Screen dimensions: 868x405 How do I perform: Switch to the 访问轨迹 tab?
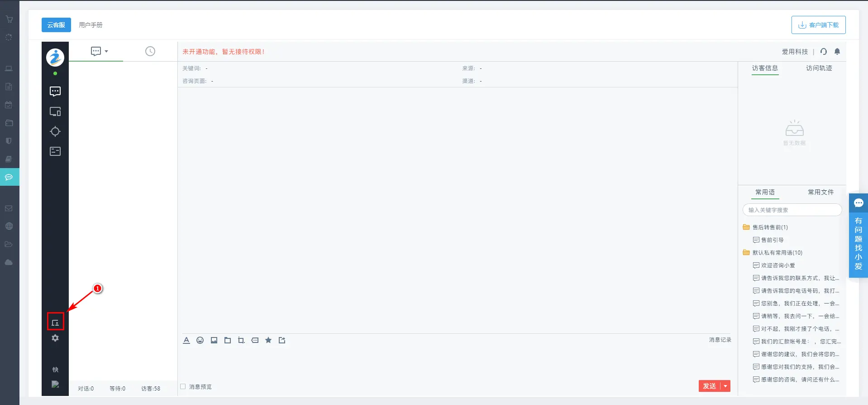click(819, 68)
